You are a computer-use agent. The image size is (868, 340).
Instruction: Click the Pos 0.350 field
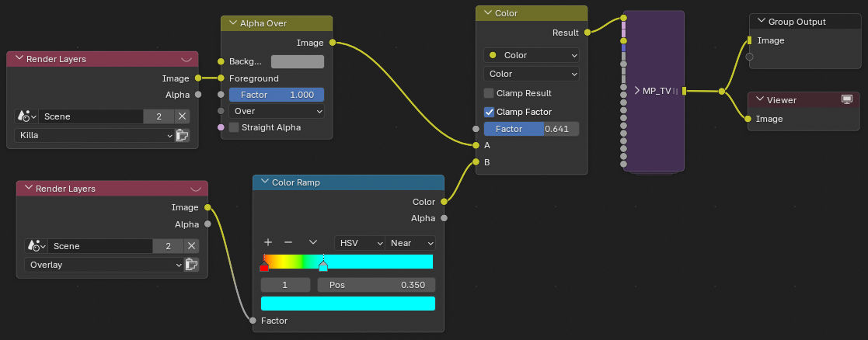[x=376, y=285]
